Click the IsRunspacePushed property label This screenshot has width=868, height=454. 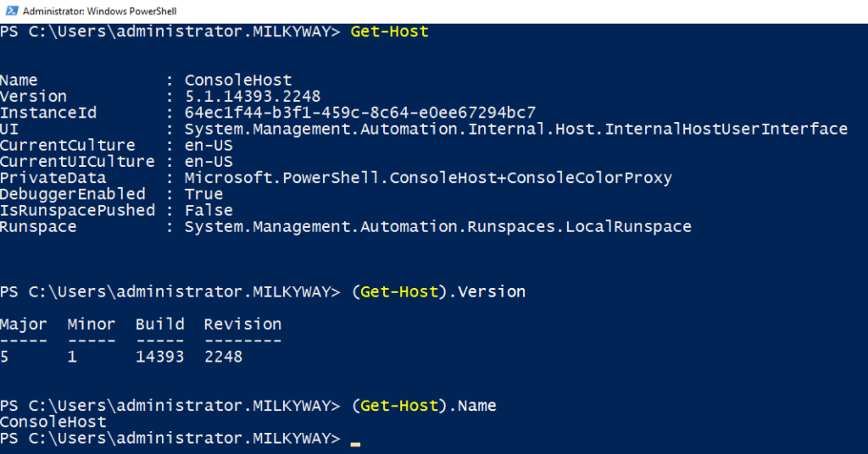point(77,211)
